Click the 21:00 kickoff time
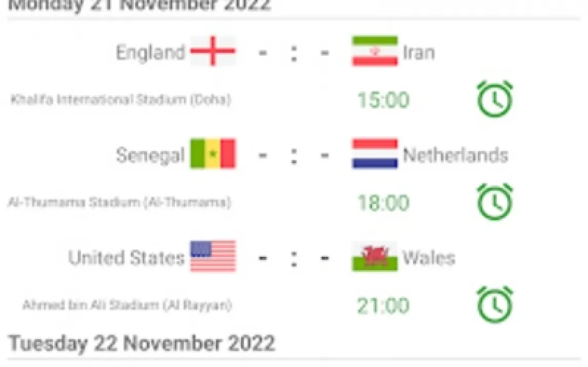 [383, 306]
